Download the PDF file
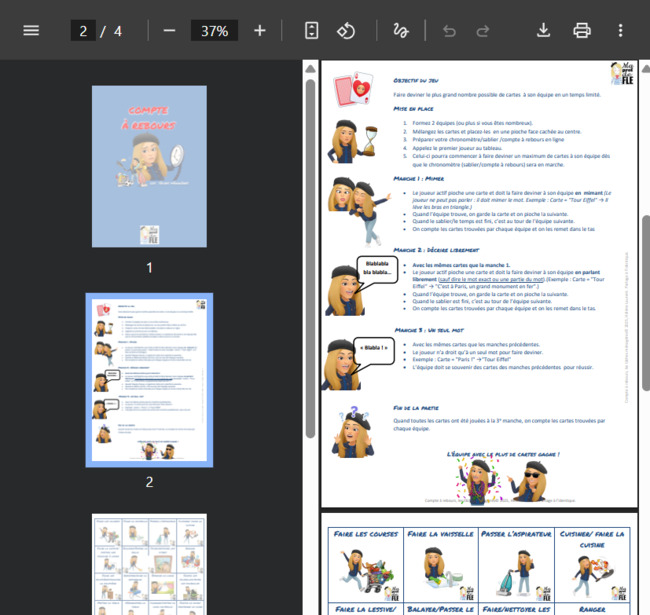Viewport: 650px width, 615px height. 544,30
